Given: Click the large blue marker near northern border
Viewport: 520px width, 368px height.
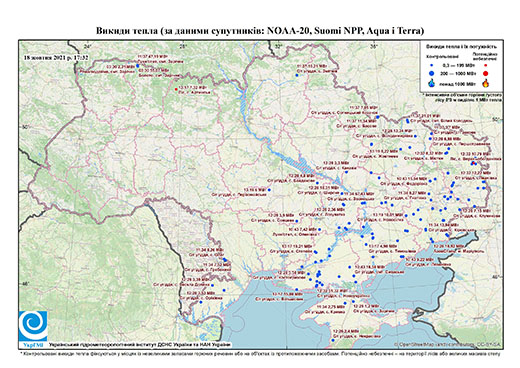Looking at the screenshot, I should 138,66.
